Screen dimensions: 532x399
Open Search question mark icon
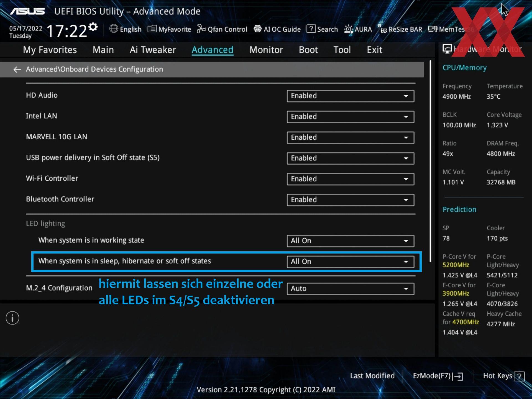click(x=311, y=29)
